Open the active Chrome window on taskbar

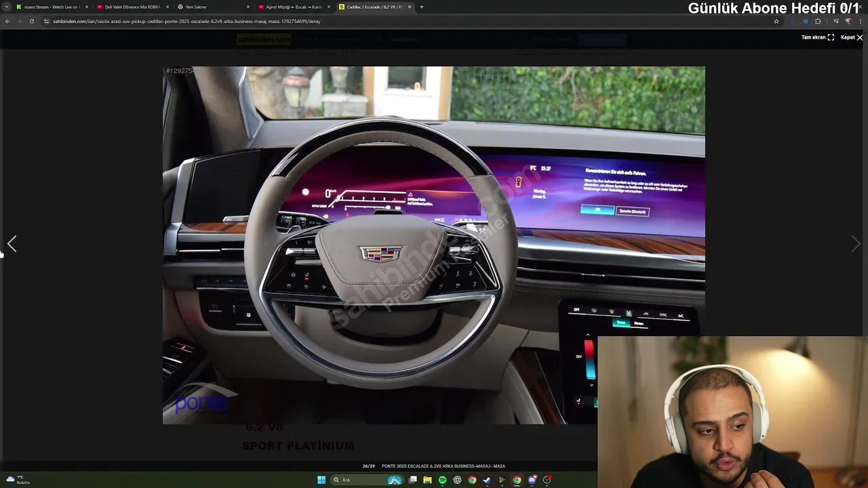517,480
